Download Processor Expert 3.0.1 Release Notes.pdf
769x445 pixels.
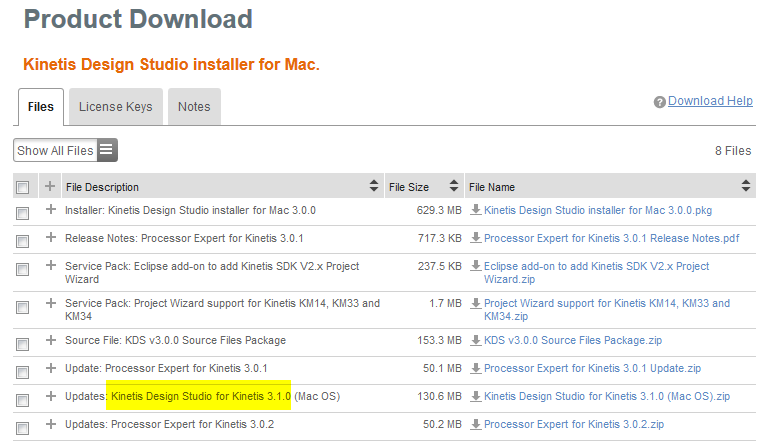coord(612,238)
